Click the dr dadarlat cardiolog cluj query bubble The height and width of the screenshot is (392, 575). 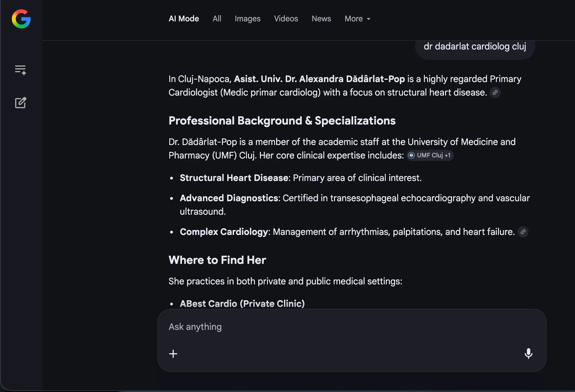[475, 46]
